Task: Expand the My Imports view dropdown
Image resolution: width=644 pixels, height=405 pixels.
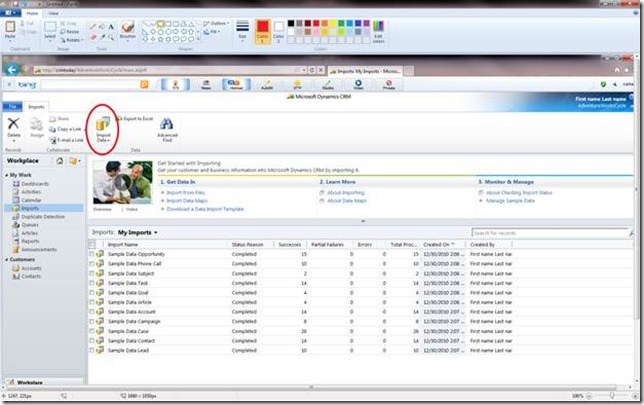Action: [156, 232]
